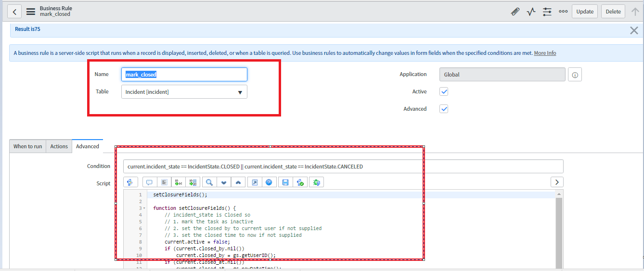The image size is (644, 271).
Task: Open more options ellipsis in header
Action: point(563,12)
